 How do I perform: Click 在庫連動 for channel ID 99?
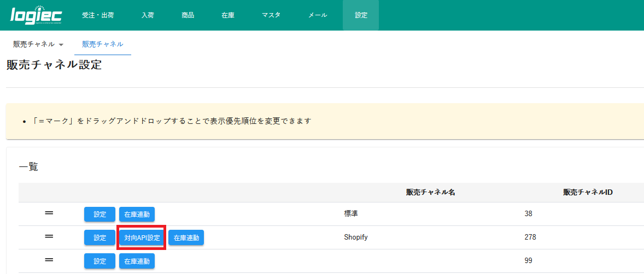137,261
